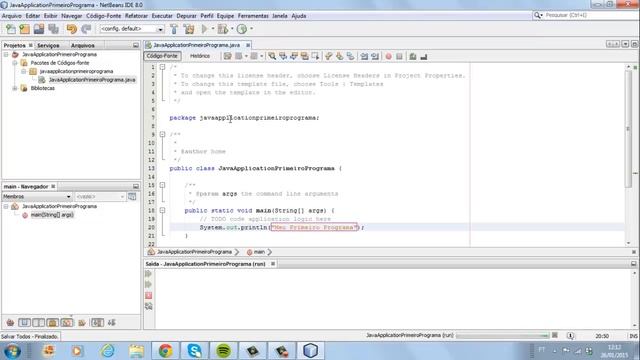This screenshot has width=640, height=360.
Task: Click Shift Line Left editor icon
Action: pyautogui.click(x=364, y=56)
